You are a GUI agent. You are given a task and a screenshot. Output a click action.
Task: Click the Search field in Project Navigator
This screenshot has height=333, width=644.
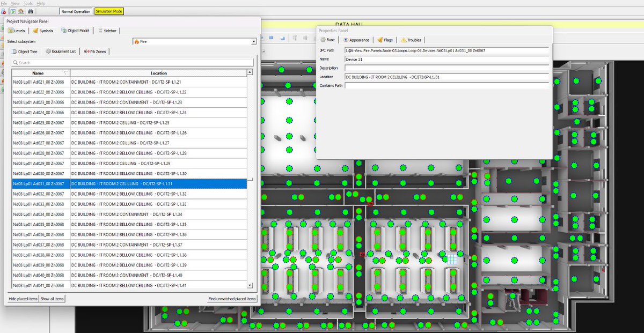pos(133,63)
